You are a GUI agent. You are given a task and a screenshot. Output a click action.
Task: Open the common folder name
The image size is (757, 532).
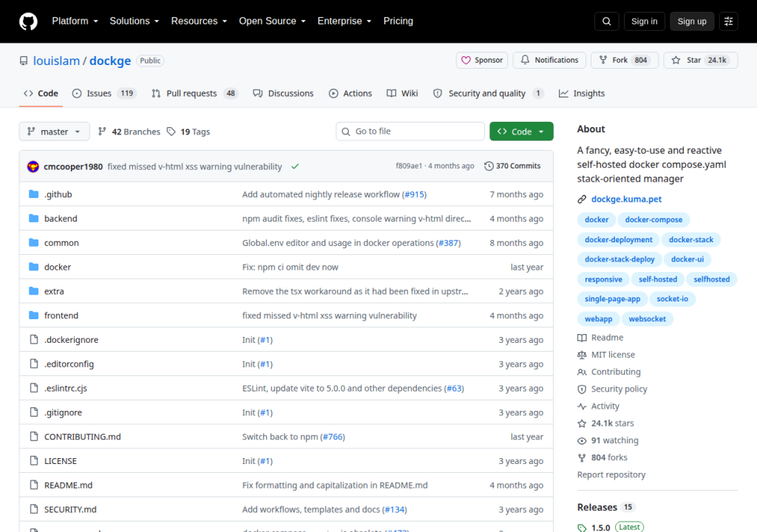point(61,243)
